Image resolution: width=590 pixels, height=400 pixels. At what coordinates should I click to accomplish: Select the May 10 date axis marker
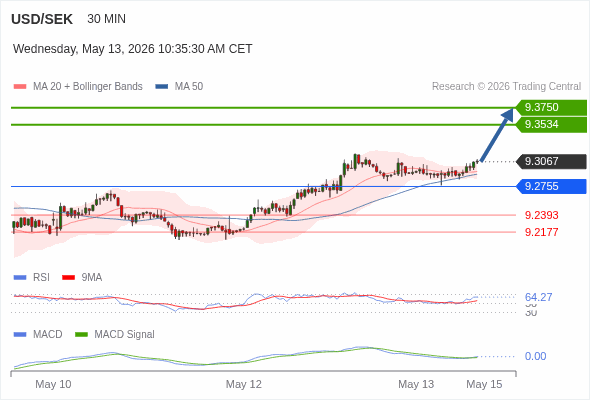[53, 384]
